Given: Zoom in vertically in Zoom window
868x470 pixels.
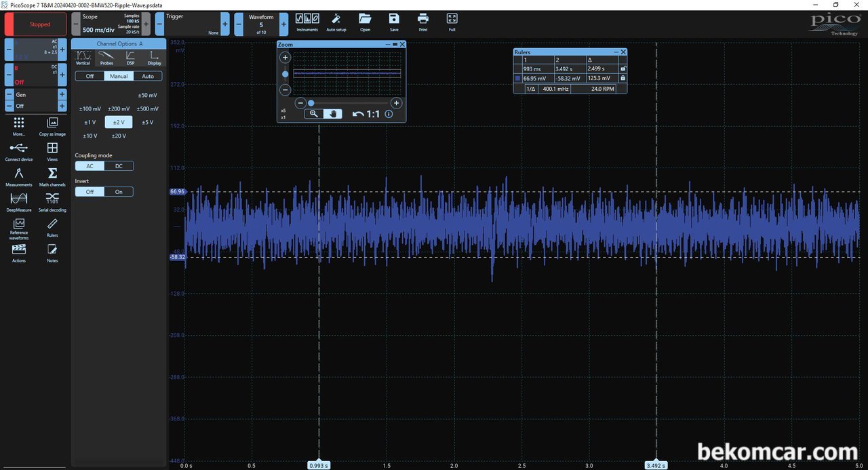Looking at the screenshot, I should pyautogui.click(x=285, y=58).
